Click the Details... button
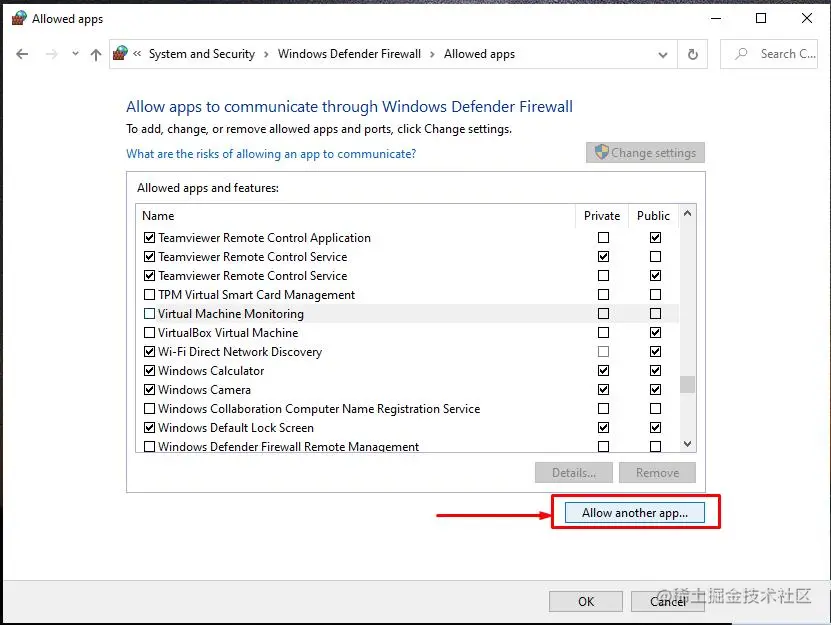The width and height of the screenshot is (831, 625). pyautogui.click(x=574, y=472)
